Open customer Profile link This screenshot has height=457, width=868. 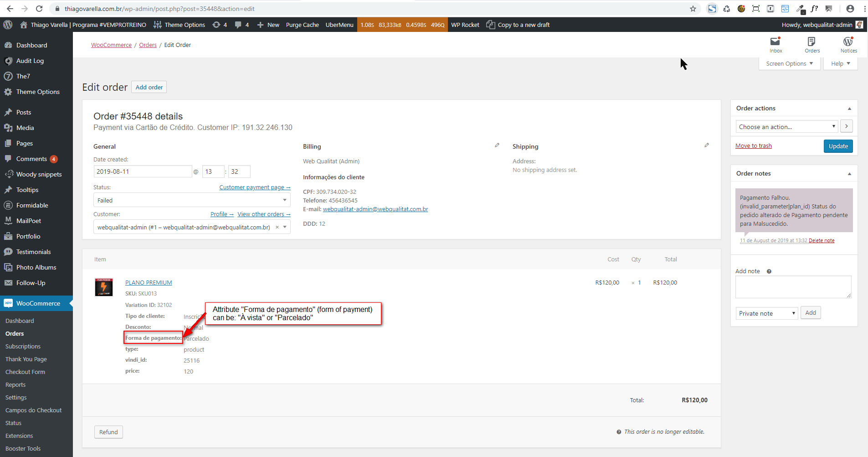(x=222, y=214)
